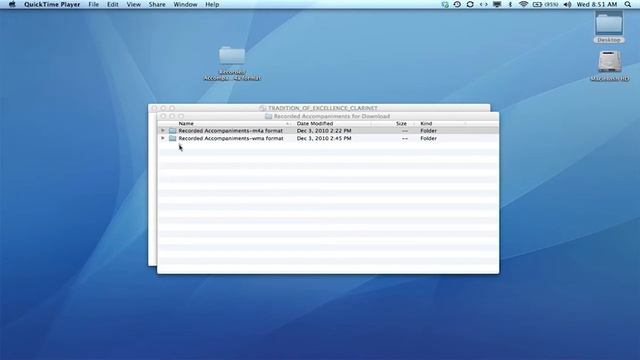
Task: Click the Dec 3, 2010 2:22 PM date
Action: click(x=324, y=131)
